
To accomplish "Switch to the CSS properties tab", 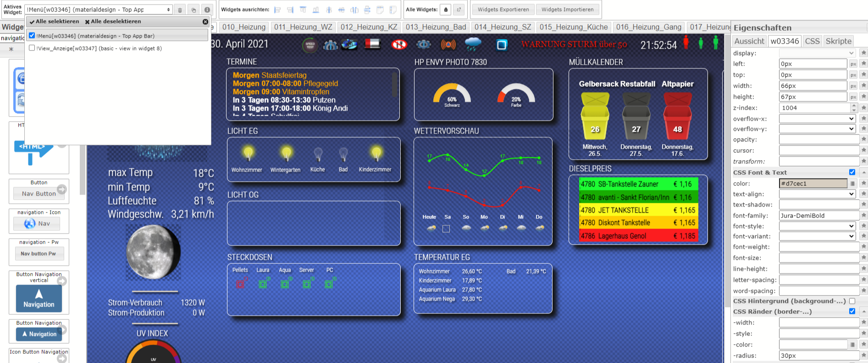I will coord(812,41).
